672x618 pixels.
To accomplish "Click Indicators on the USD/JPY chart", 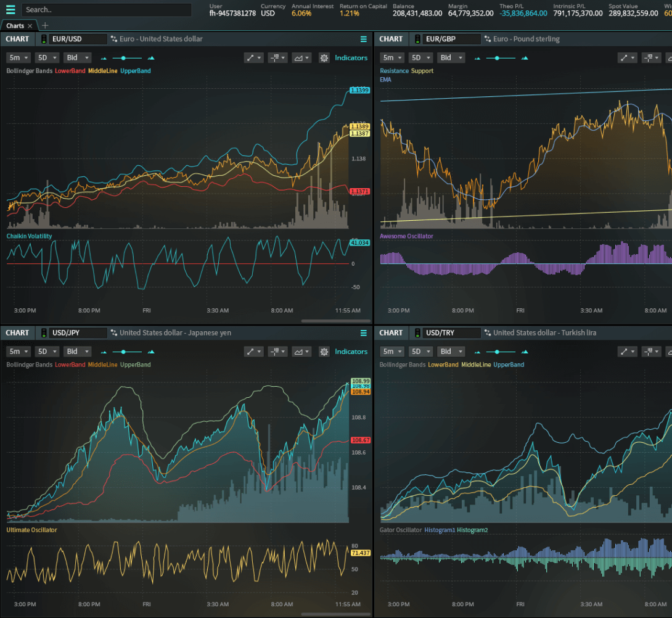I will tap(351, 351).
